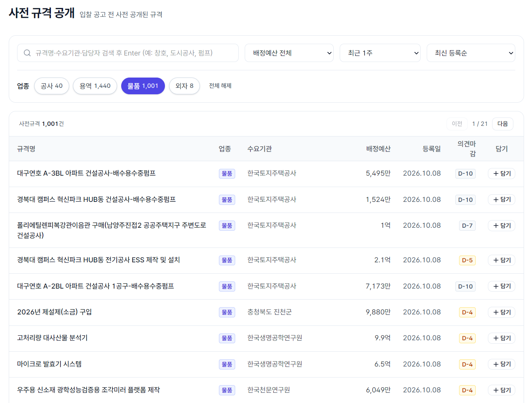The image size is (532, 403).
Task: Add 우주용 신소재 조각미러 row with 담기
Action: pos(502,390)
